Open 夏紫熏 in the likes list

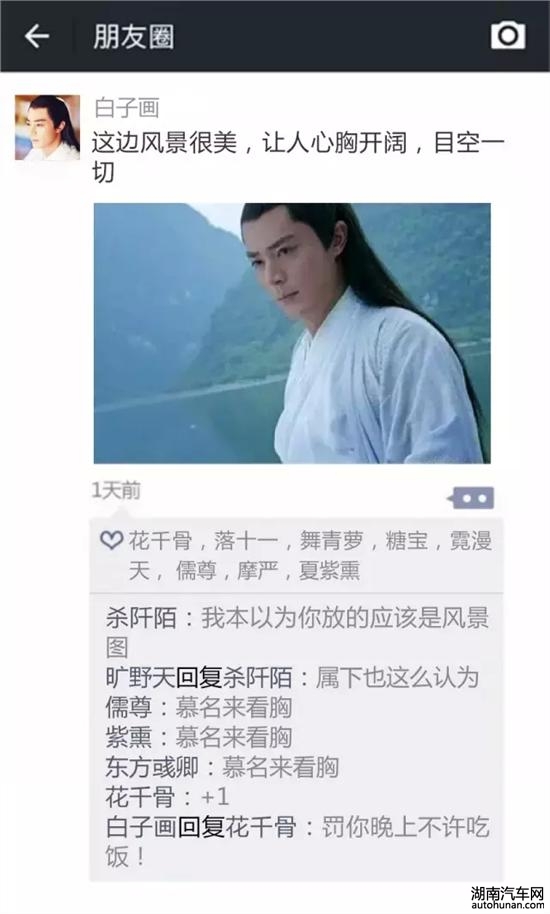(x=329, y=570)
